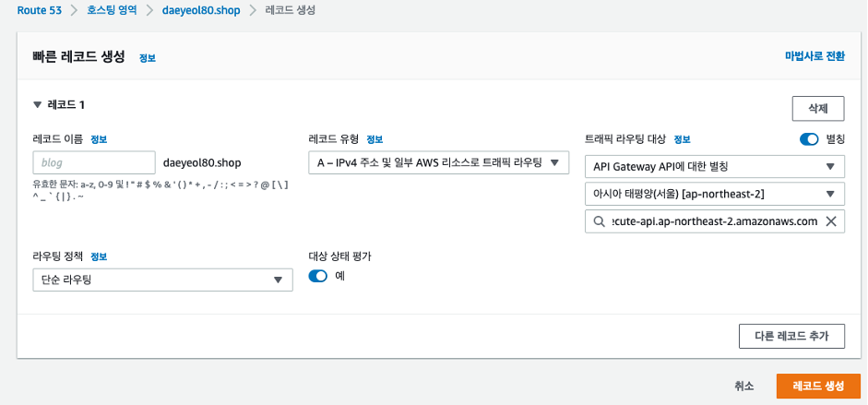Click the 삭제 button
Viewport: 868px width, 405px height.
(x=818, y=109)
